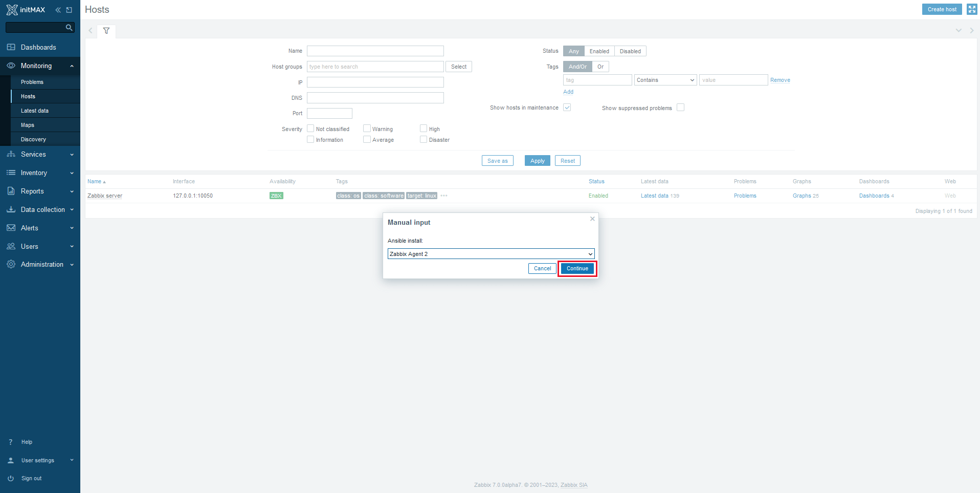Show more tags ellipsis for Zabbix server
The height and width of the screenshot is (493, 980).
point(444,196)
